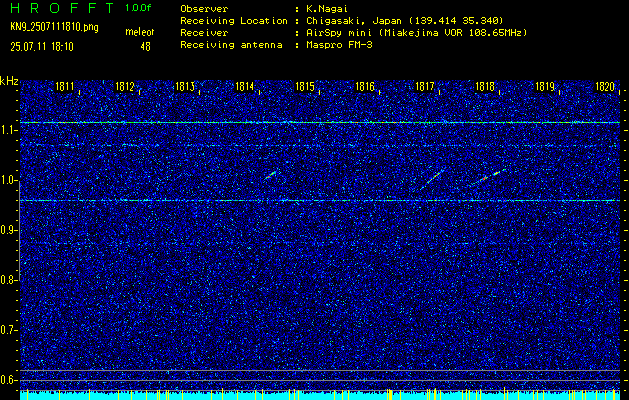Viewport: 629px width, 400px height.
Task: Click the 1812 time marker
Action: coord(124,86)
